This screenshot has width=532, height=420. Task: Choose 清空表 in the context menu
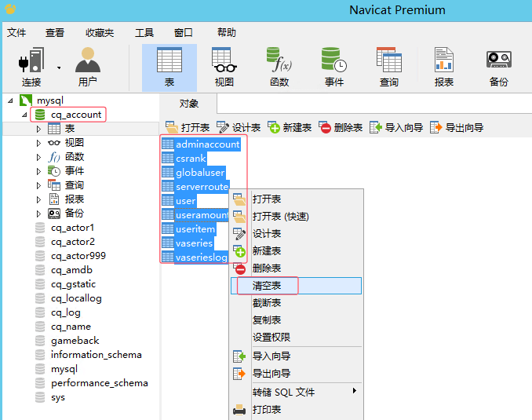click(x=296, y=286)
